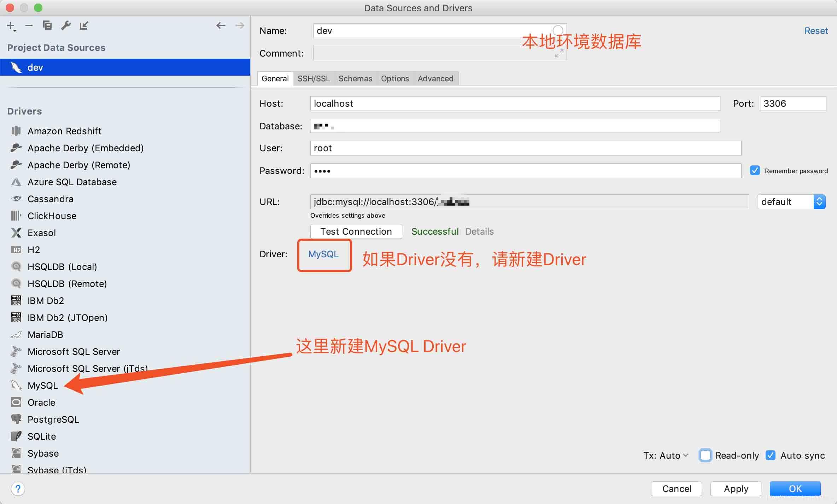Click the make global import icon
The image size is (837, 504).
(84, 25)
